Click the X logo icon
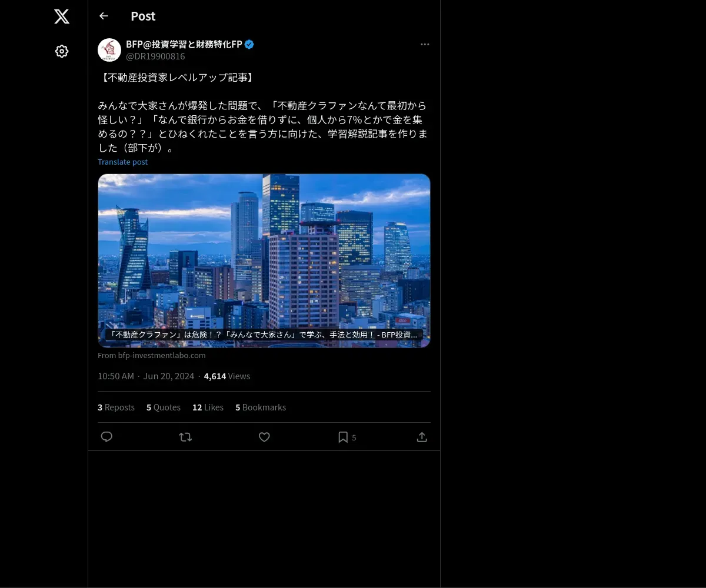The height and width of the screenshot is (588, 706). coord(62,16)
